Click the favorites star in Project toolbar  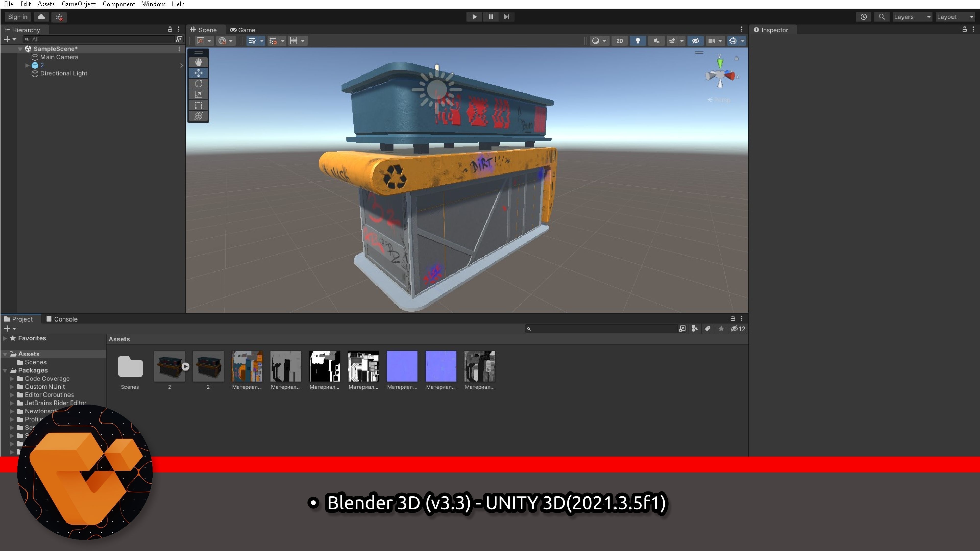pos(721,329)
